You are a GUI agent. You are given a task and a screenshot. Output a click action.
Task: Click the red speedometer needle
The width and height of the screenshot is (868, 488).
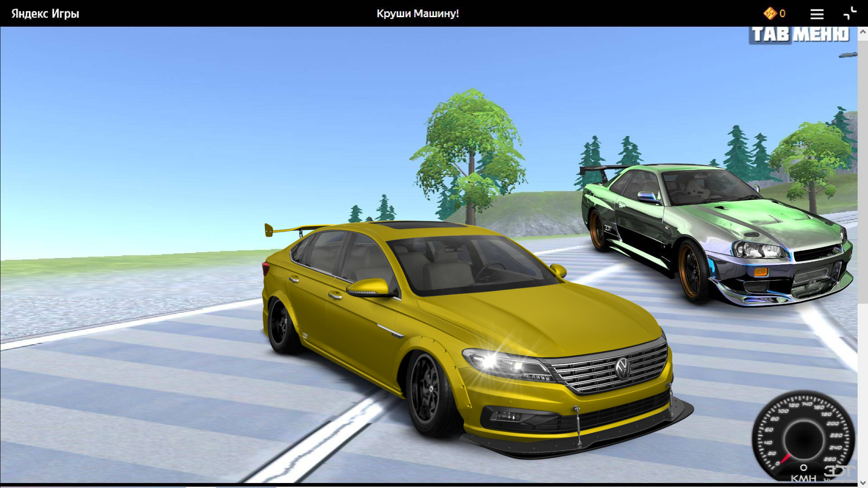(786, 458)
